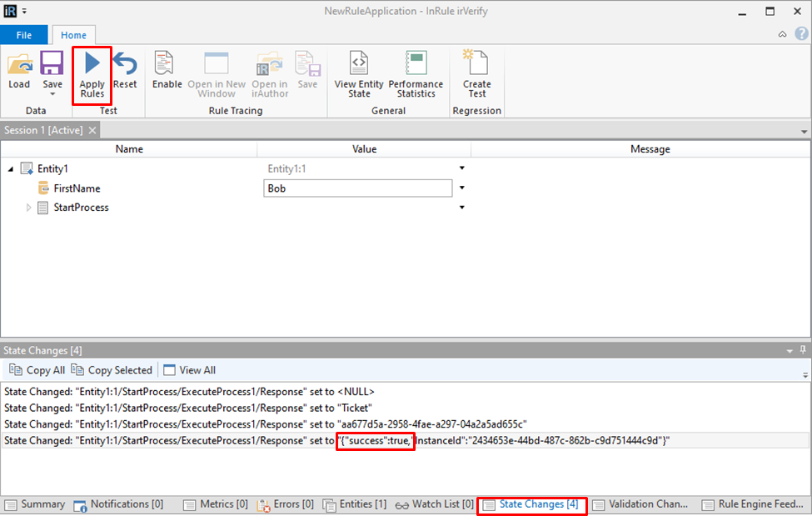812x516 pixels.
Task: Switch to the Errors [0] tab
Action: click(285, 504)
